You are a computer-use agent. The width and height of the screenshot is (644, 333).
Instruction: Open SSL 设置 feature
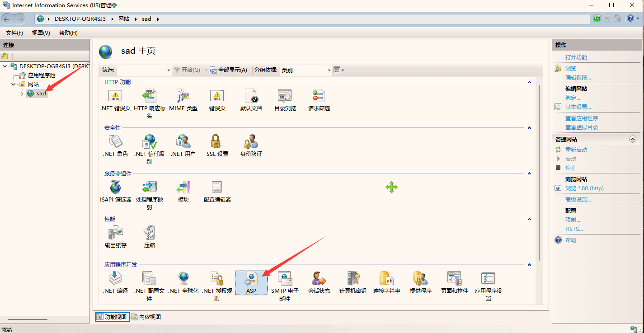click(x=217, y=146)
